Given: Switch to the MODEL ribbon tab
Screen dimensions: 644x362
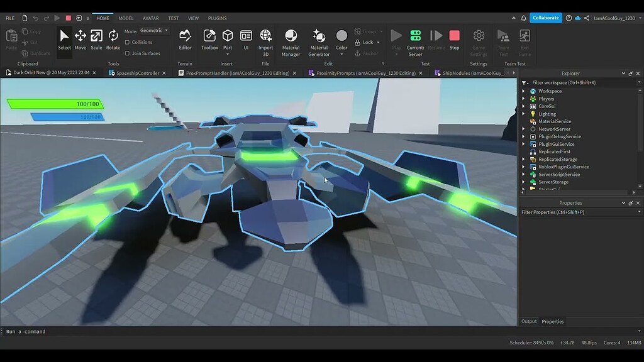Looking at the screenshot, I should click(126, 18).
